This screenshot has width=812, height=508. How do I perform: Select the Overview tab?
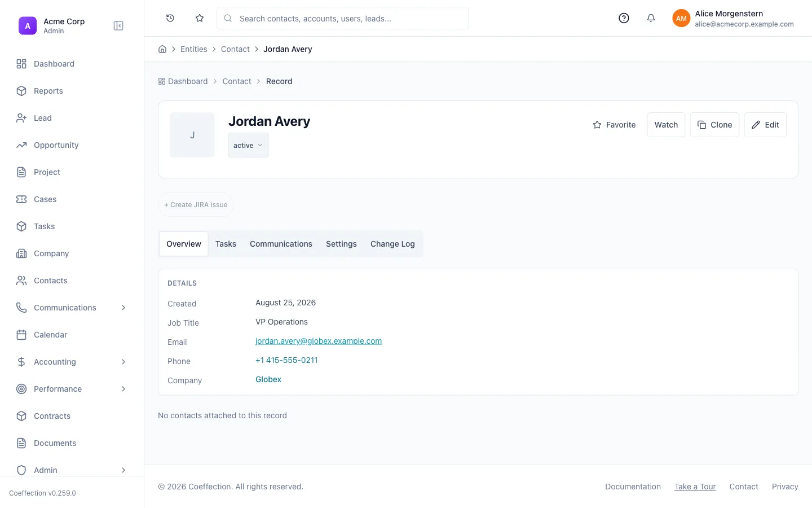(x=184, y=244)
